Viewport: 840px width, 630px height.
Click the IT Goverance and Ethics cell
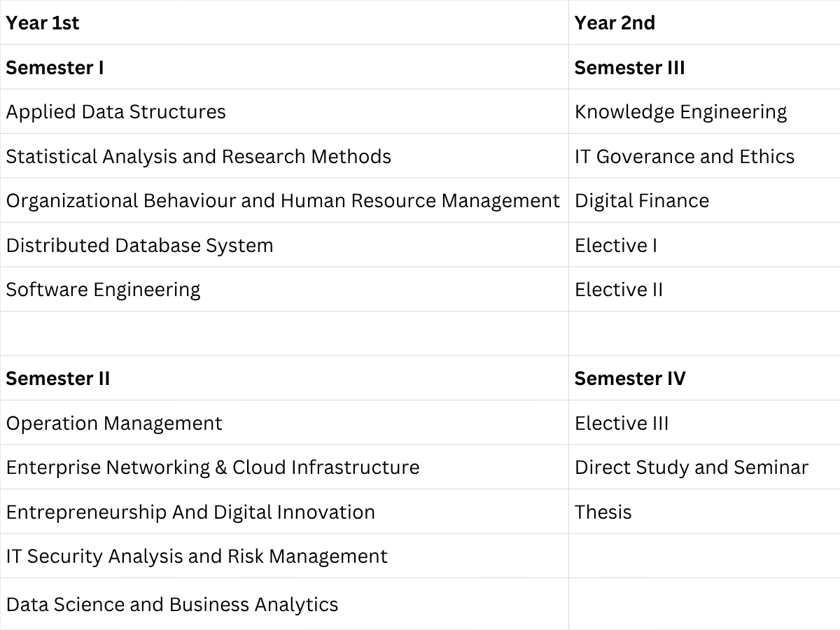pyautogui.click(x=704, y=155)
